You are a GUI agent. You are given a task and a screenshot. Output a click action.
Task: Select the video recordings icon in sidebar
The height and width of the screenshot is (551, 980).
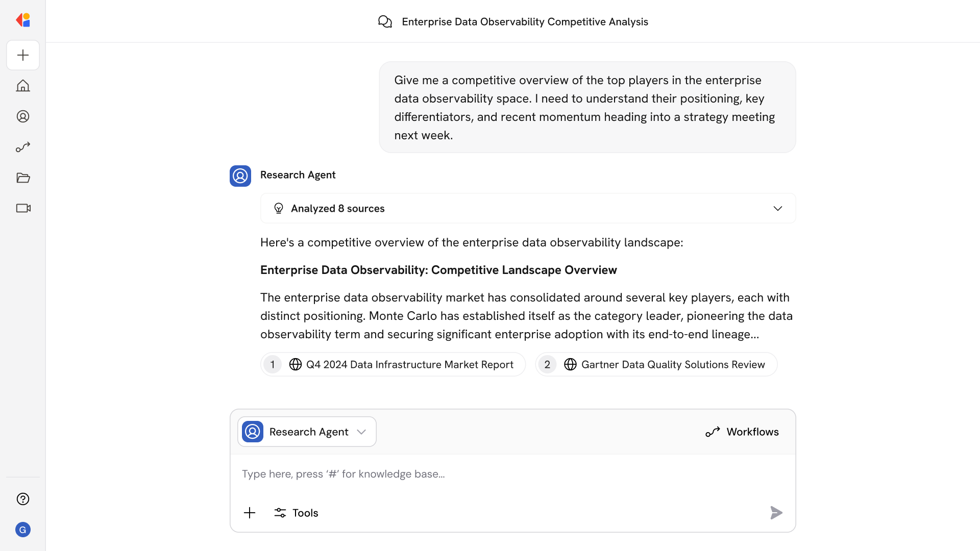tap(23, 208)
